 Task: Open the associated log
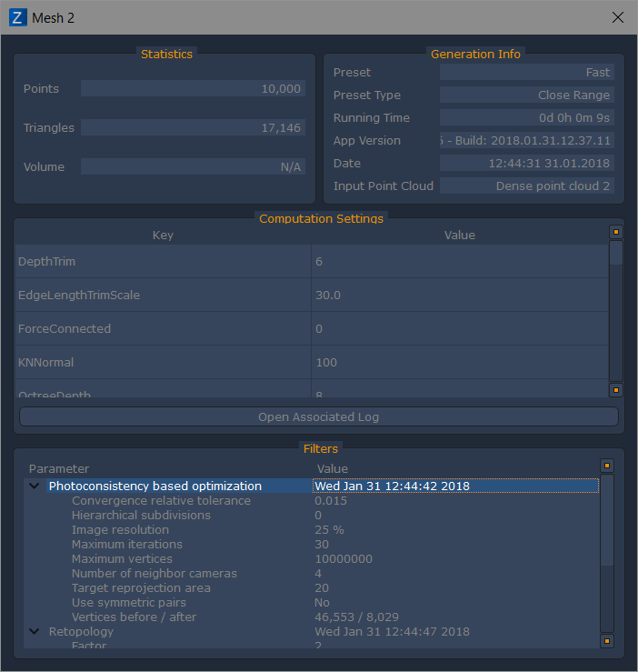(318, 416)
